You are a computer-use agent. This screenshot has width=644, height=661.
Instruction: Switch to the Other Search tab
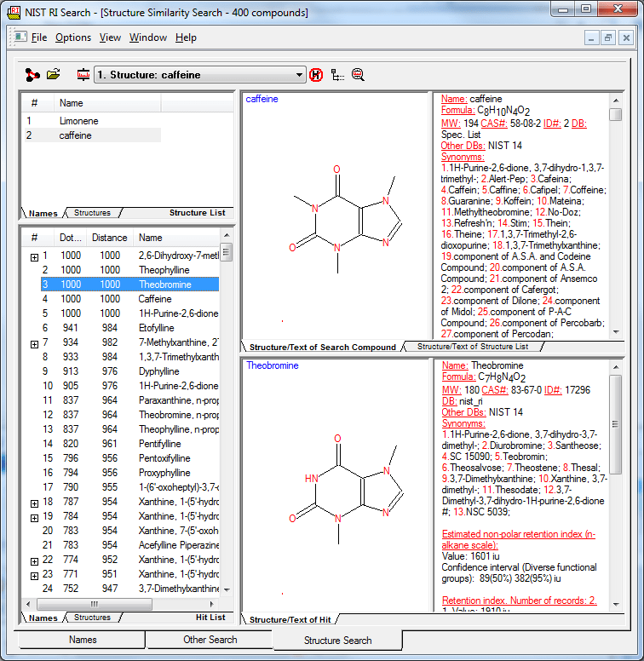(x=210, y=640)
